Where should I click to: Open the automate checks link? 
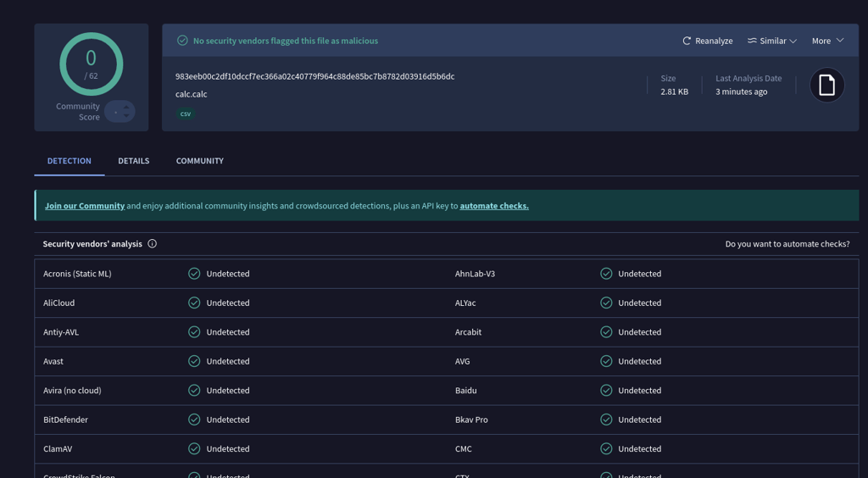tap(494, 206)
